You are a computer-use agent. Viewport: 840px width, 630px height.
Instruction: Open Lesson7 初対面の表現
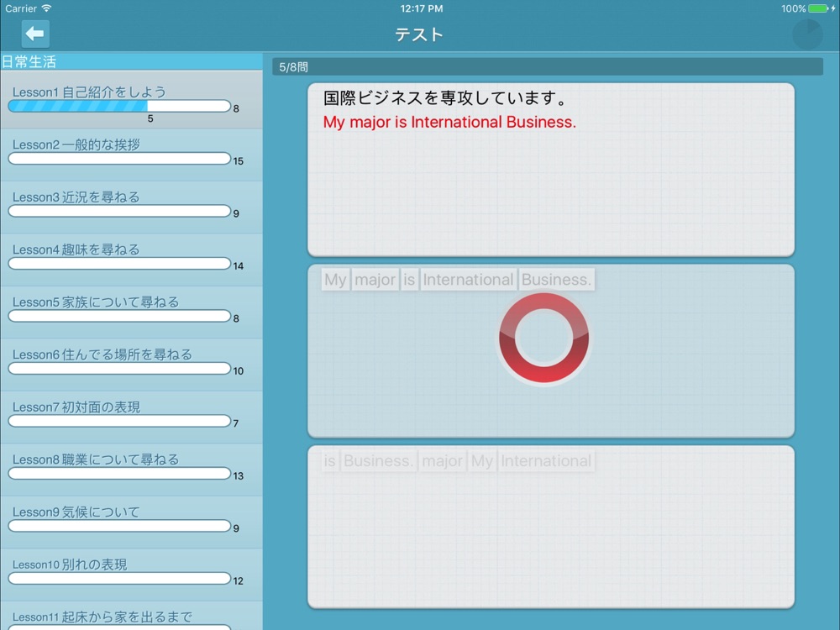[131, 417]
